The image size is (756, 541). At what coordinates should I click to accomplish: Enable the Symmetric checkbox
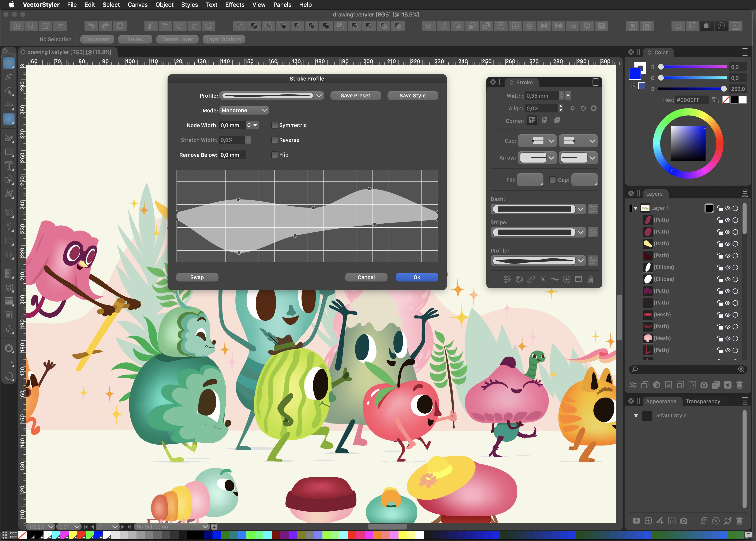[x=274, y=125]
